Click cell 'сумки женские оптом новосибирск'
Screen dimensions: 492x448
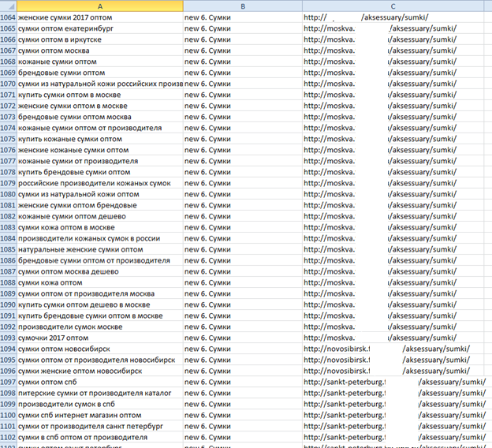[100, 371]
